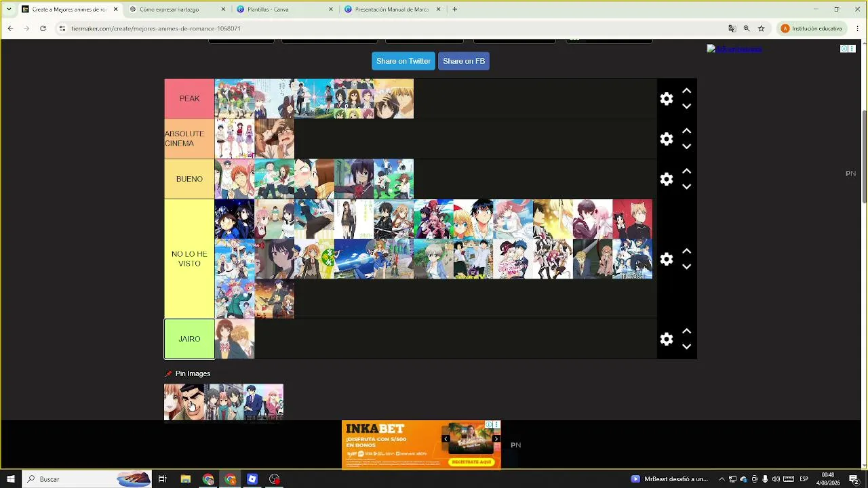
Task: Click the page's vertical scrollbar
Action: tap(864, 156)
